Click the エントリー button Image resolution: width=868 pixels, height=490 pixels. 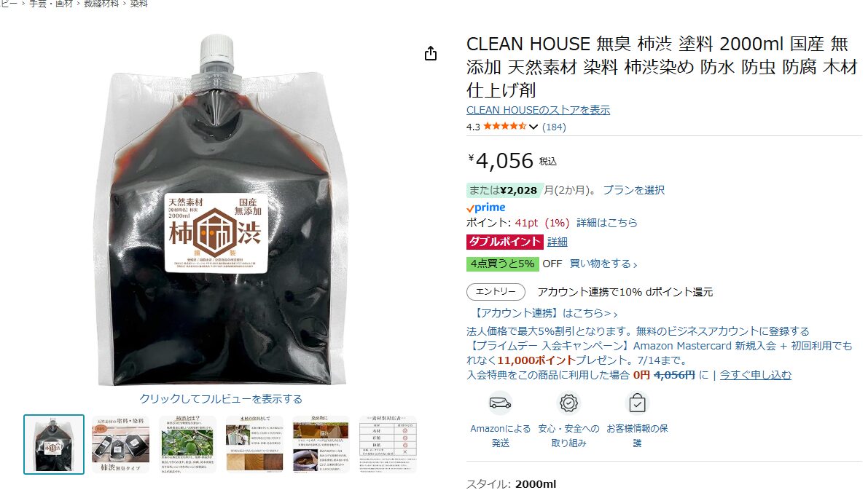[x=496, y=291]
